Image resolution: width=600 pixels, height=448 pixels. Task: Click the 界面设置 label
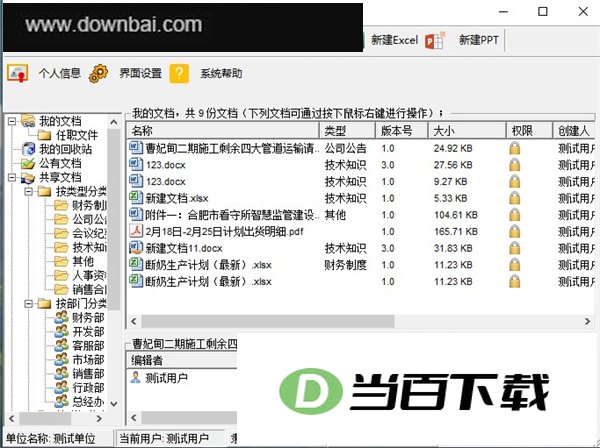tap(140, 73)
